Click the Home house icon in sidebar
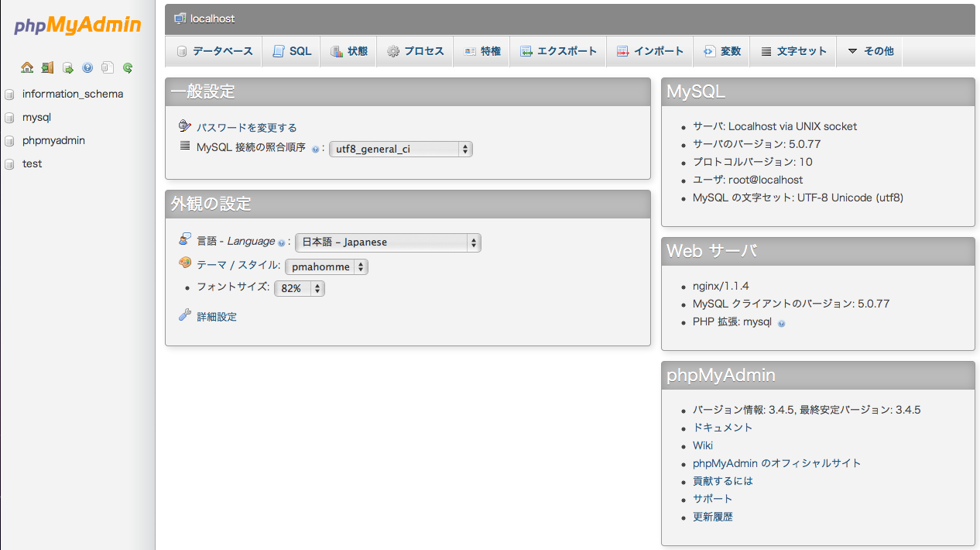The image size is (980, 550). (27, 68)
